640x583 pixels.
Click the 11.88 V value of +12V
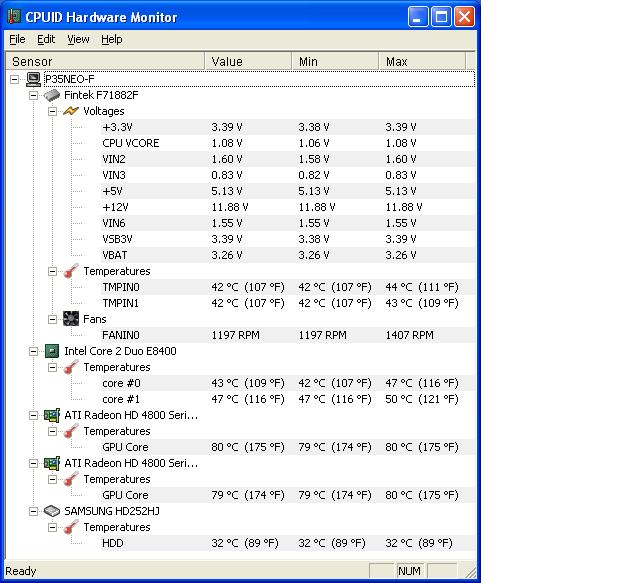[230, 207]
